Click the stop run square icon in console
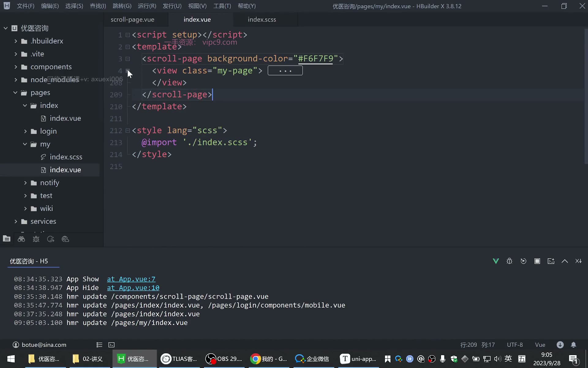Viewport: 588px width, 368px height. tap(537, 261)
